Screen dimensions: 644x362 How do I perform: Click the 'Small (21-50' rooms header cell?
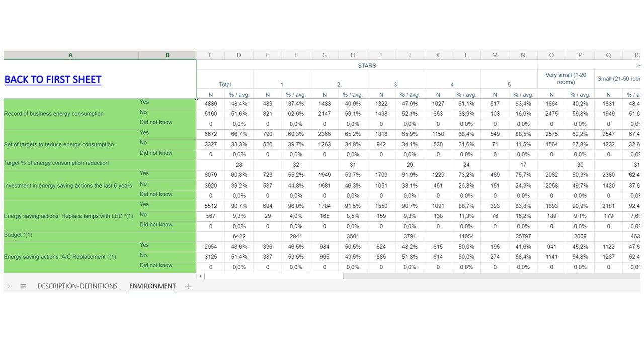pos(618,79)
